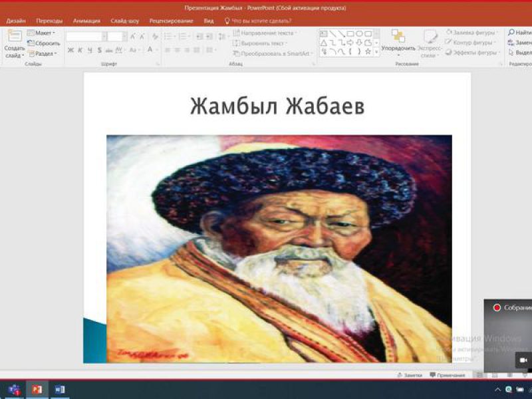Select the Oval shape
Viewport: 532px width, 399px height.
click(x=359, y=34)
